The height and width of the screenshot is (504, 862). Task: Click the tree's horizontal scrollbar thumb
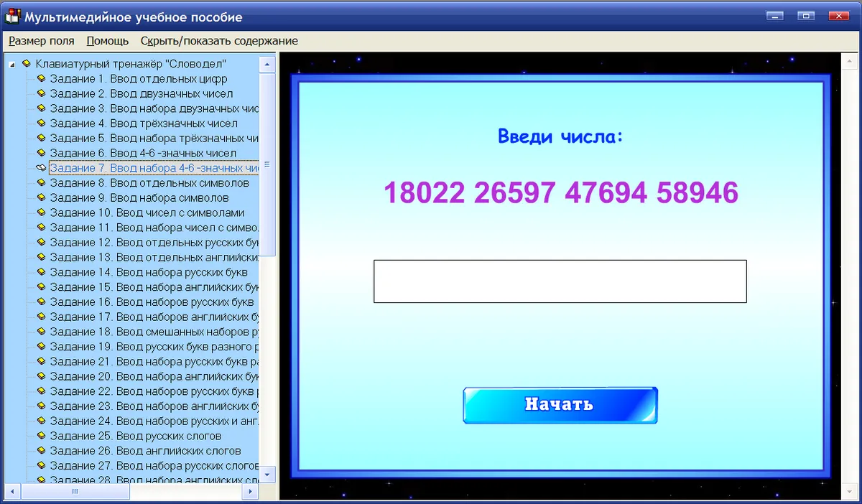click(x=75, y=492)
